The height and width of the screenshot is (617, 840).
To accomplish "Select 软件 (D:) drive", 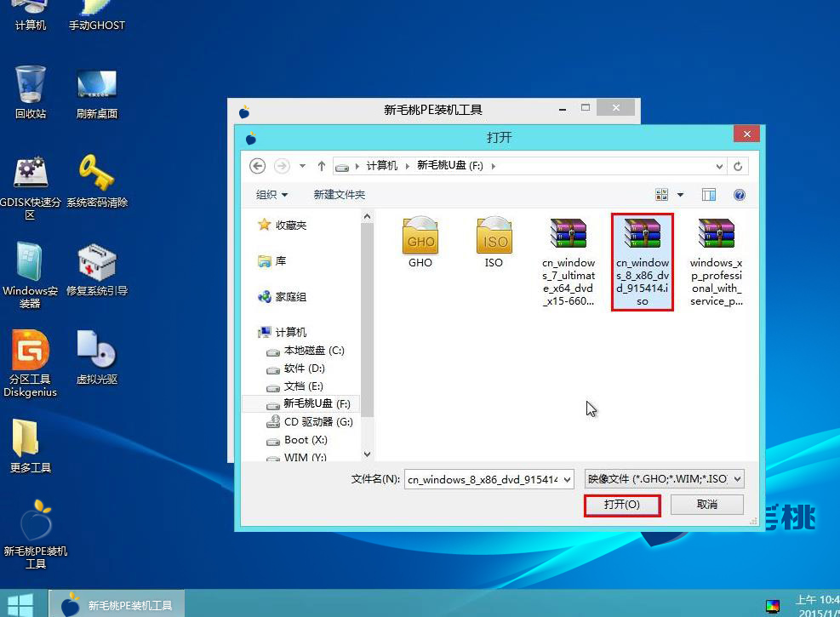I will pyautogui.click(x=295, y=368).
